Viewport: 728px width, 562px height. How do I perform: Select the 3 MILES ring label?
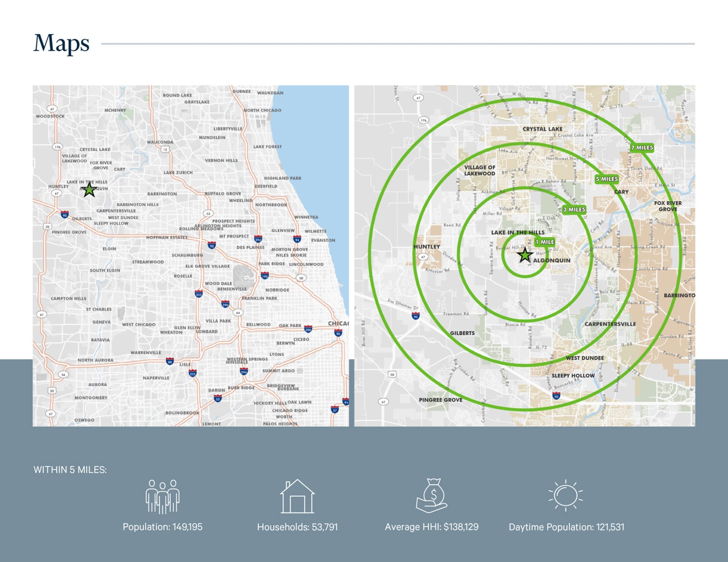tap(574, 210)
